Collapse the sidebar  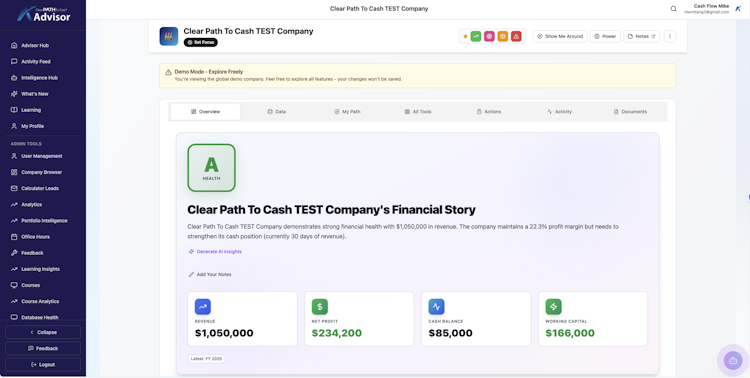point(43,332)
